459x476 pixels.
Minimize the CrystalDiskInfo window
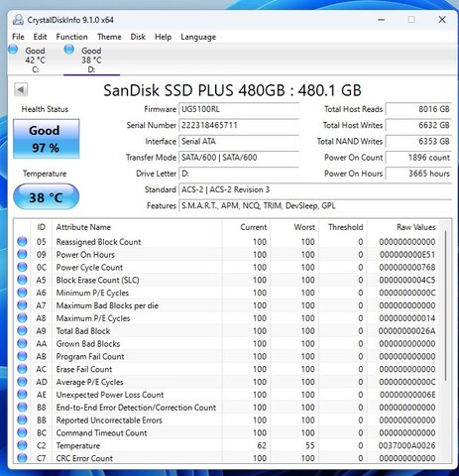[381, 20]
